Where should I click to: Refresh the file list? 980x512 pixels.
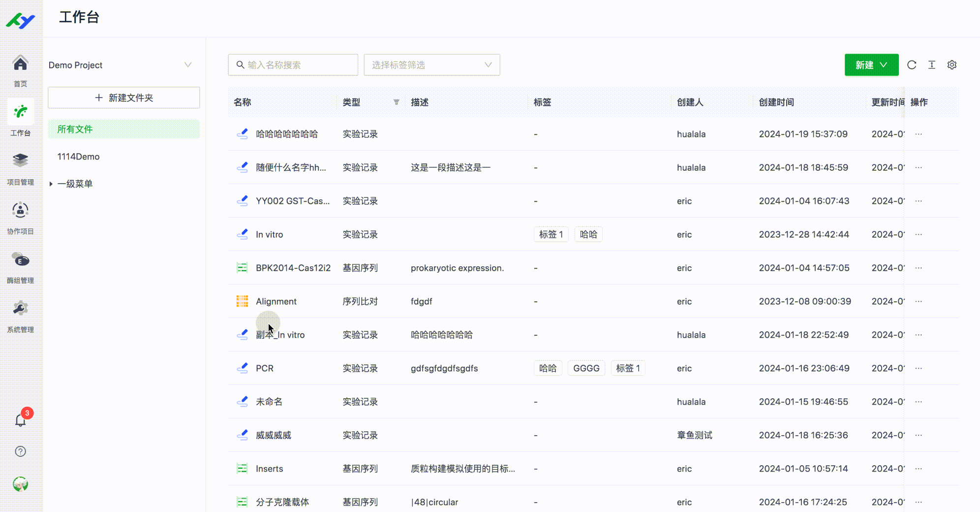pyautogui.click(x=912, y=64)
